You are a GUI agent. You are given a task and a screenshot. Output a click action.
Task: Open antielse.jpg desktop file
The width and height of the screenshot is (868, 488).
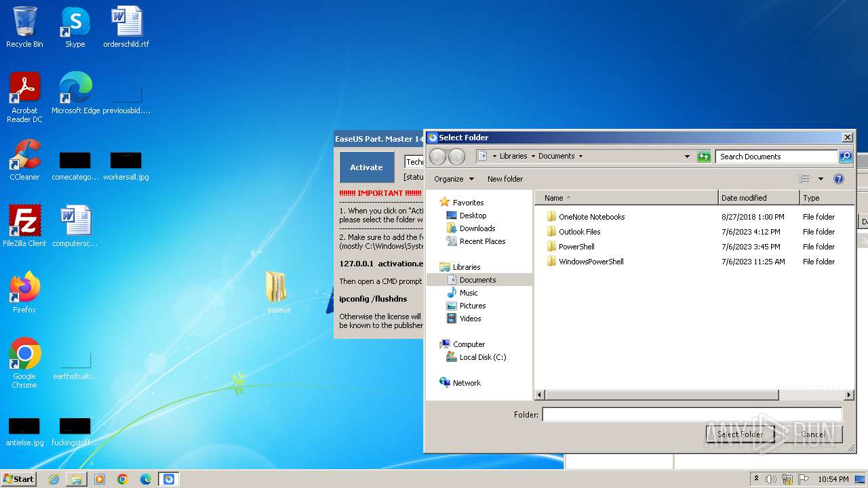(24, 431)
